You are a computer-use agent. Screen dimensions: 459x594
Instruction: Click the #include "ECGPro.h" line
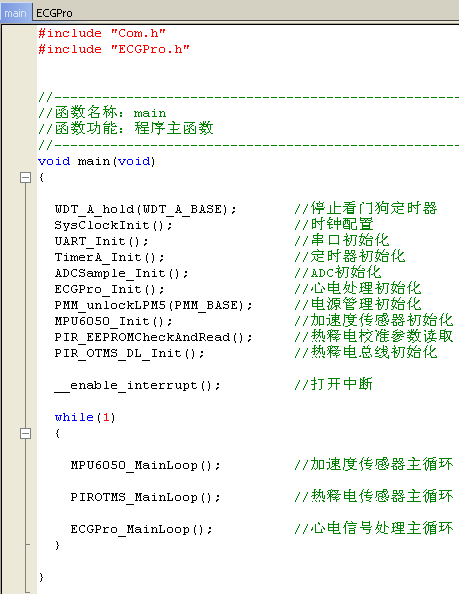click(114, 49)
